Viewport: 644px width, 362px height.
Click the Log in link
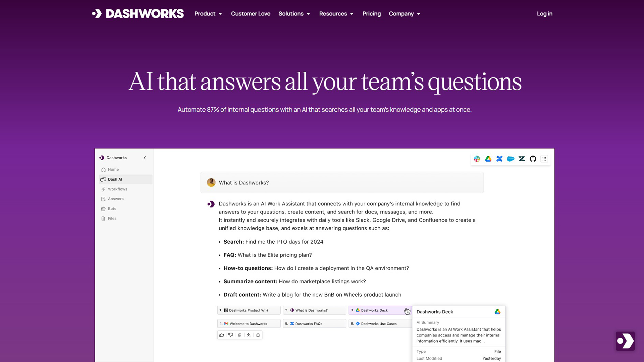544,14
